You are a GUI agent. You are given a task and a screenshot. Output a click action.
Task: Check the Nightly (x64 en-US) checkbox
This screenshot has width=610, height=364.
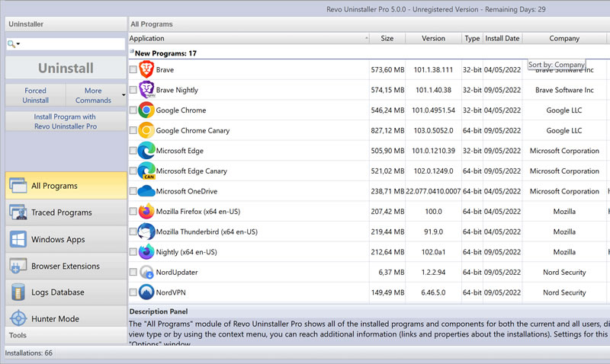pos(133,252)
